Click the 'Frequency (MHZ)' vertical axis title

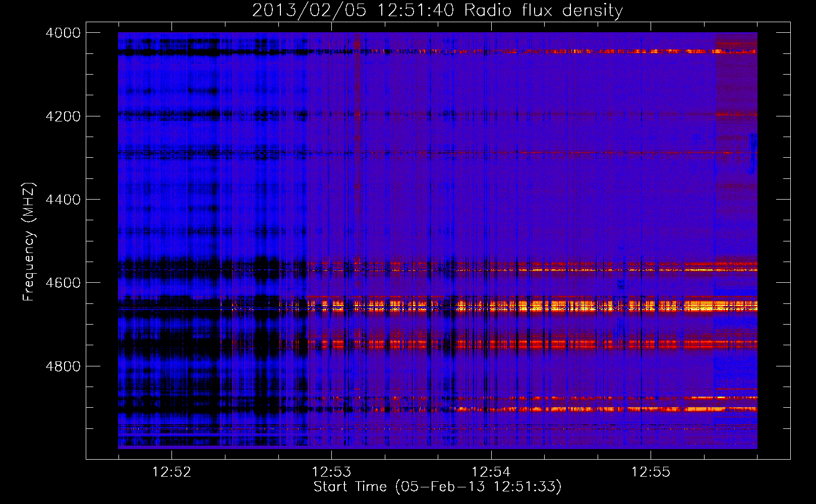pyautogui.click(x=29, y=242)
